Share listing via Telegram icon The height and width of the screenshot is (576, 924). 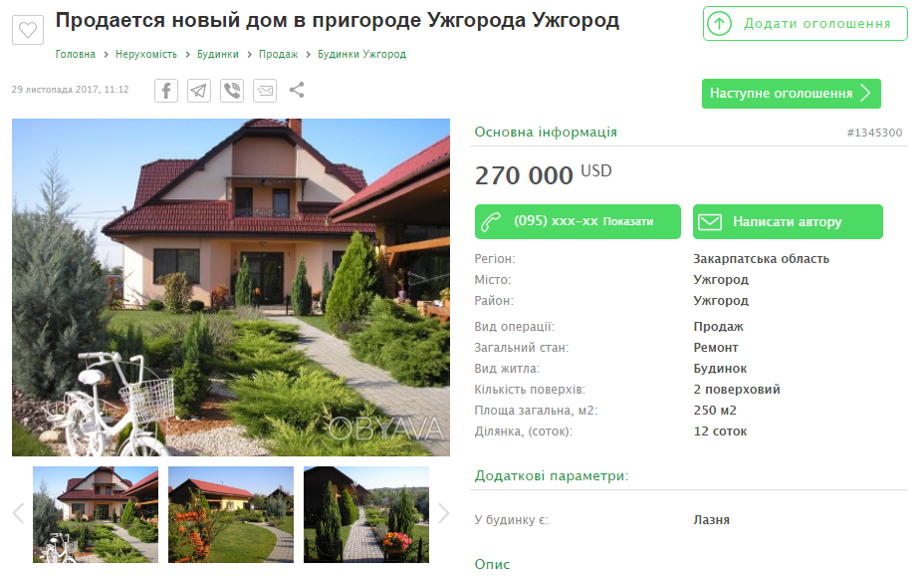[x=199, y=91]
